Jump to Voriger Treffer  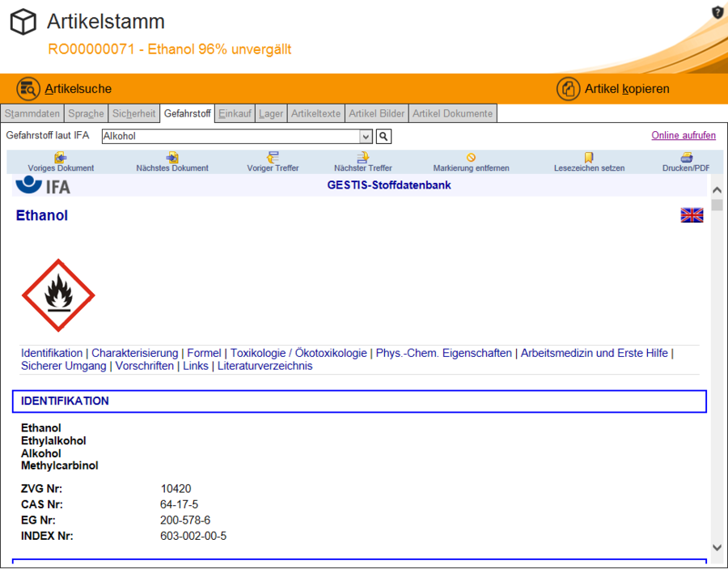(273, 162)
